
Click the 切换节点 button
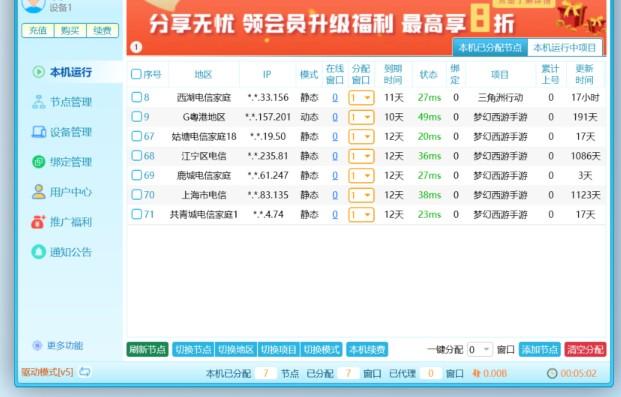coord(193,349)
